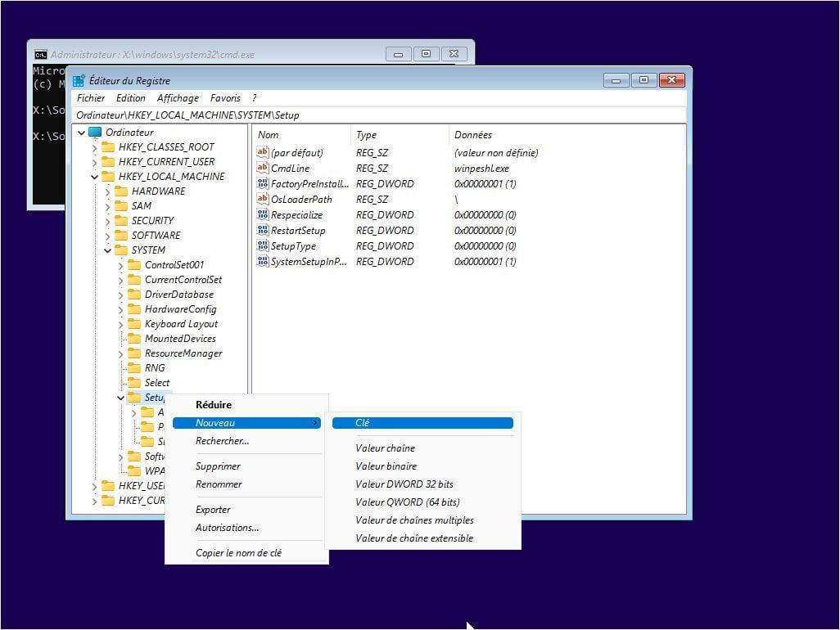The height and width of the screenshot is (630, 840).
Task: Select the HKEY_CURRENT_USER folder icon
Action: [x=108, y=162]
